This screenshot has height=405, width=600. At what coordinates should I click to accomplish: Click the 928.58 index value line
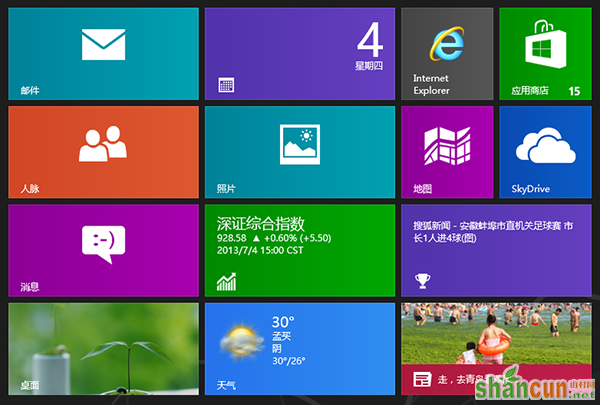click(x=274, y=238)
